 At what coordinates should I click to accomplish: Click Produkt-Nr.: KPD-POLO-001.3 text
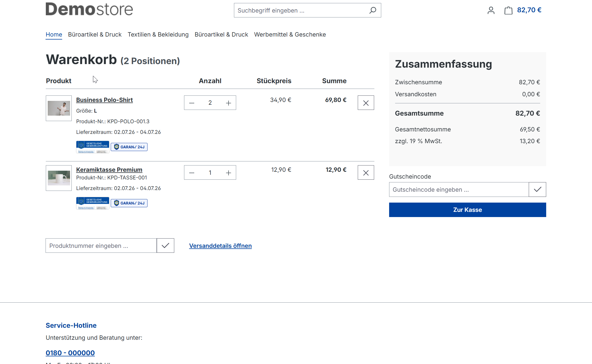click(113, 122)
